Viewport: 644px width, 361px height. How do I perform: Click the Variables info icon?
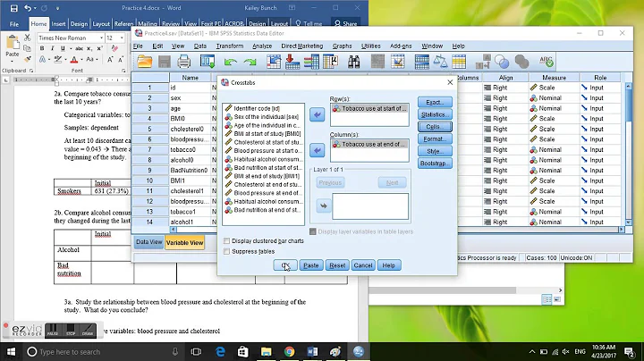(311, 62)
